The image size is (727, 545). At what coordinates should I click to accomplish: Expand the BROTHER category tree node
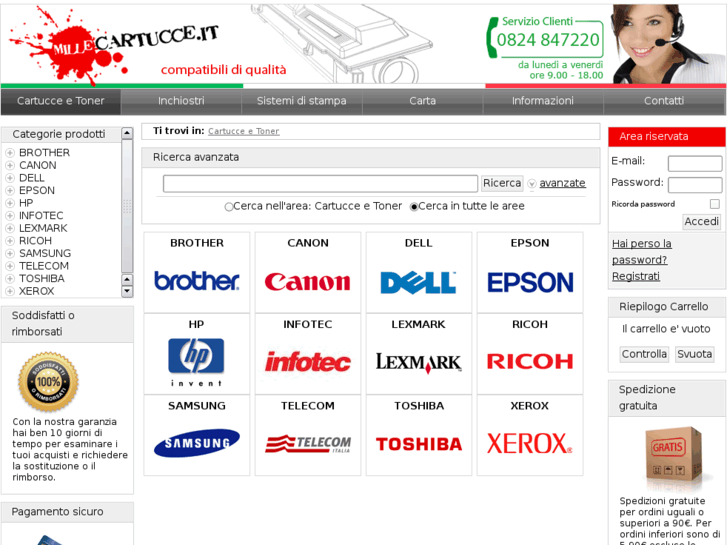pos(10,153)
